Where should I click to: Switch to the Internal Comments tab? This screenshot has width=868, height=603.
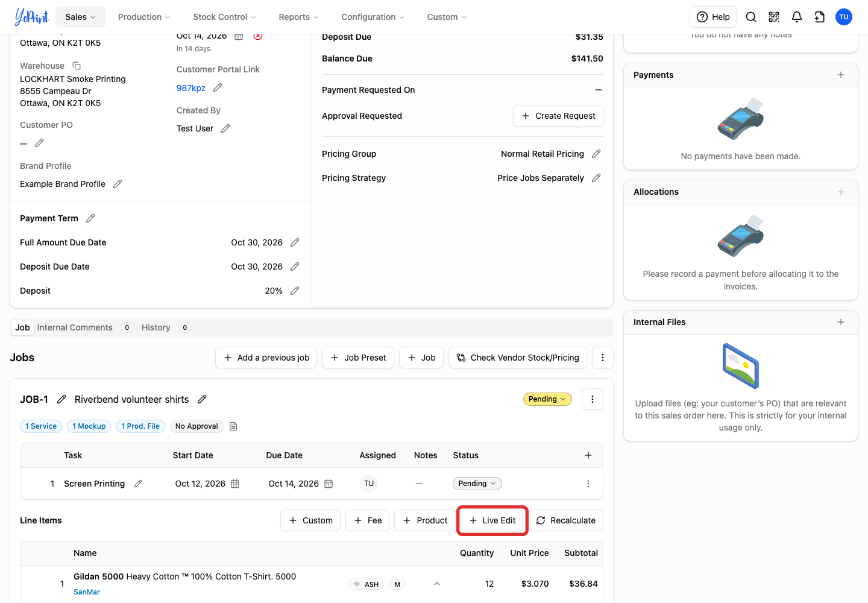[x=75, y=327]
